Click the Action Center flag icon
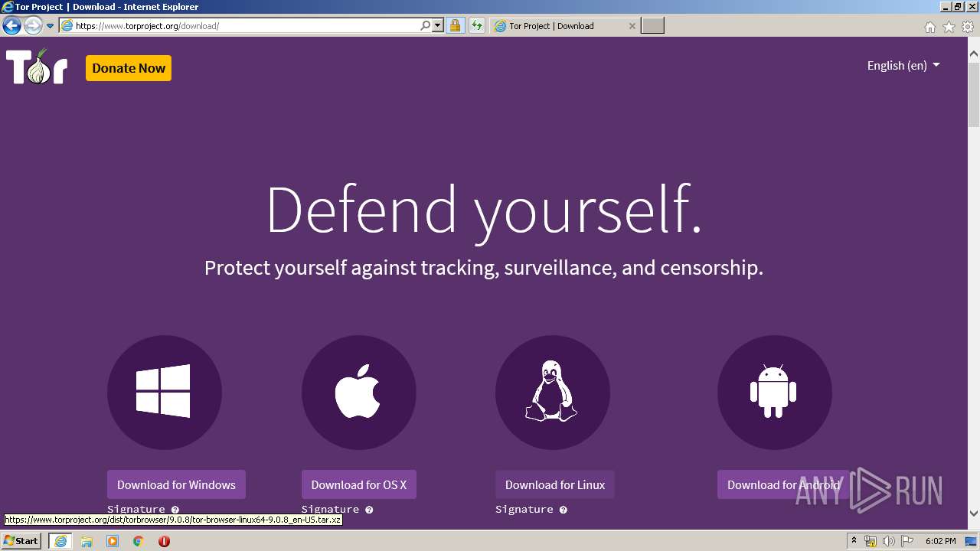 point(907,541)
